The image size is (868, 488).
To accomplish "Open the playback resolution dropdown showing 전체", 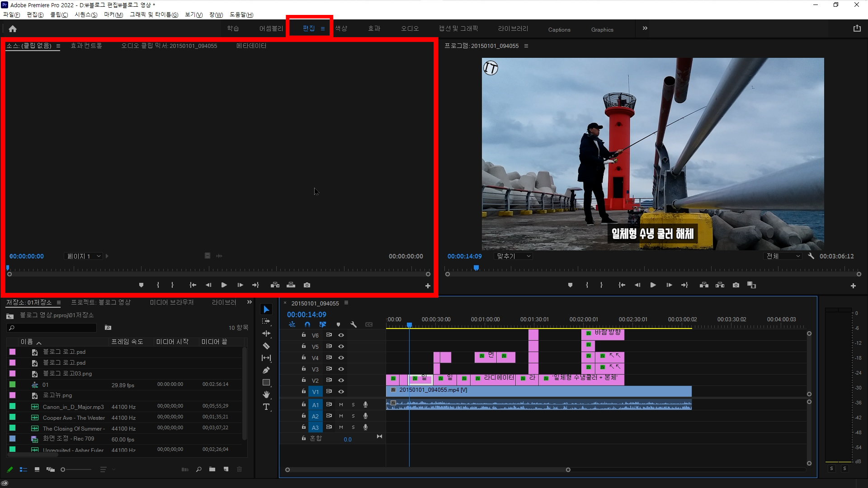I will point(783,256).
